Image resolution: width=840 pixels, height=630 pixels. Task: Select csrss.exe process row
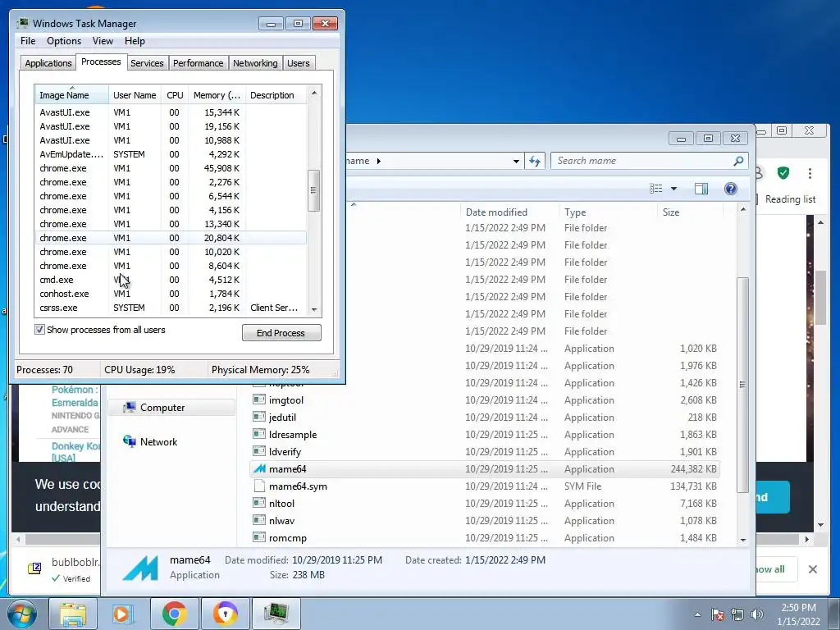[171, 308]
